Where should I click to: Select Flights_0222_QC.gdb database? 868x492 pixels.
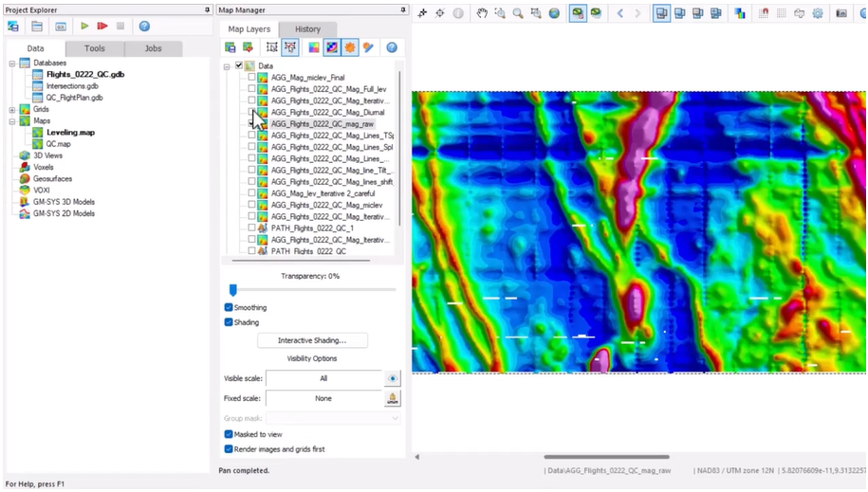click(x=85, y=74)
